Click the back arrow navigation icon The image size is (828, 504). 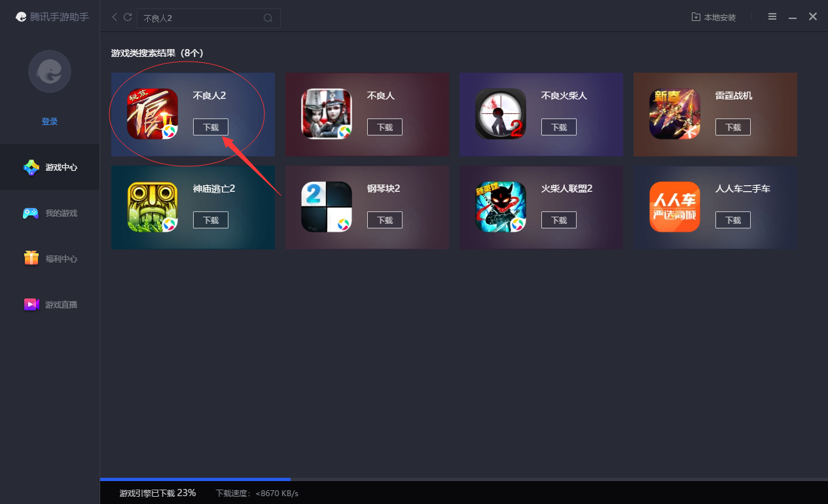pos(115,17)
